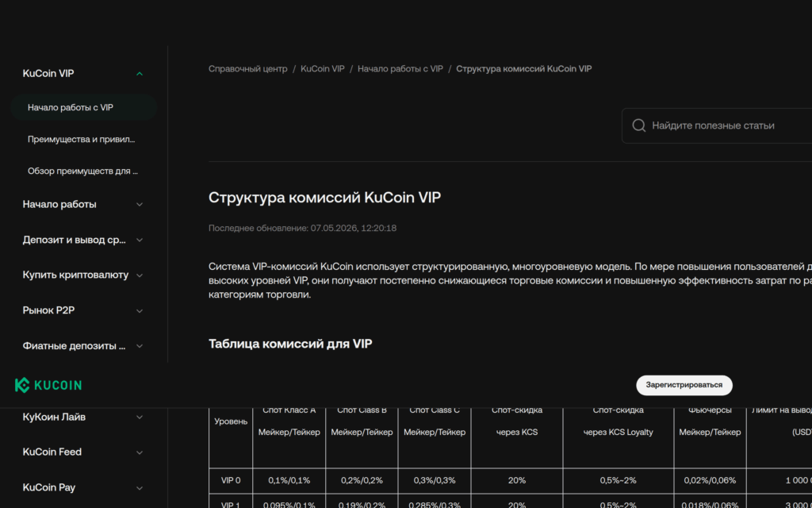Screen dimensions: 812x508
Task: Go to Справочный центр breadcrumb
Action: [x=247, y=68]
